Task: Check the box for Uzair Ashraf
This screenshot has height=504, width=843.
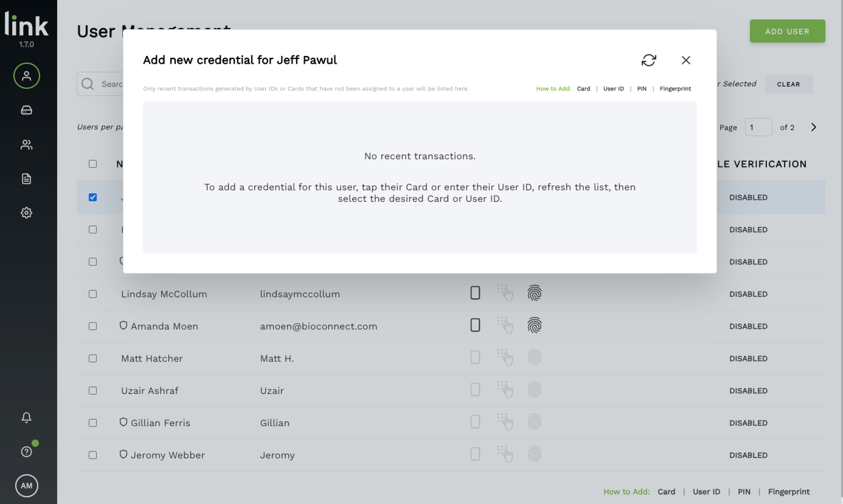Action: tap(93, 391)
